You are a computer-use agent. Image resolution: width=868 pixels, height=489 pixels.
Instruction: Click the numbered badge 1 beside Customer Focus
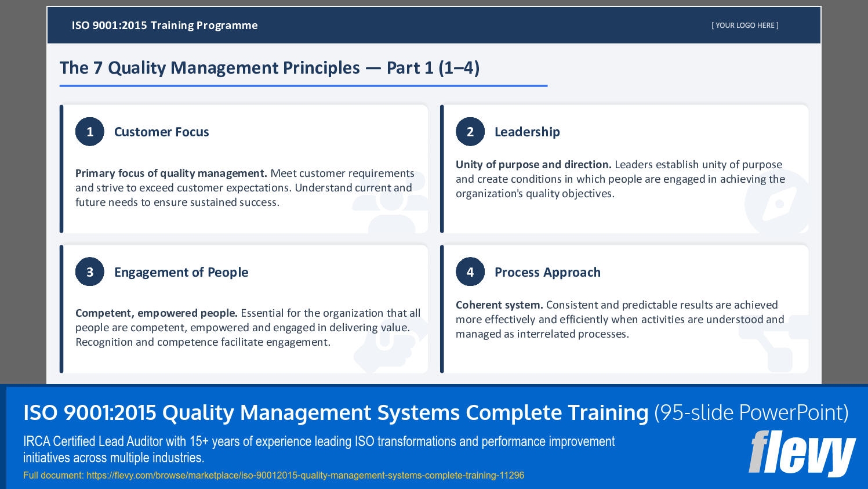[x=90, y=132]
